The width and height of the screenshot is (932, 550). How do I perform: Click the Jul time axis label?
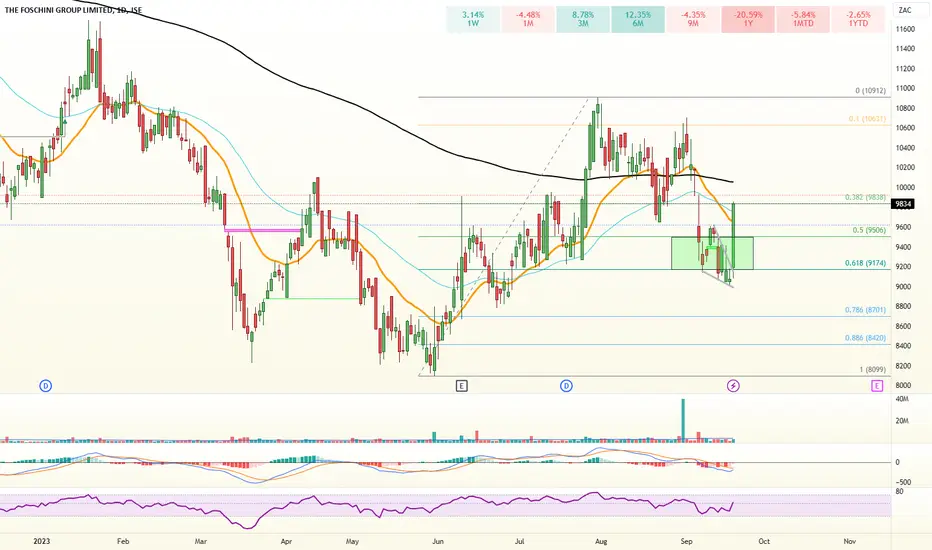coord(519,542)
